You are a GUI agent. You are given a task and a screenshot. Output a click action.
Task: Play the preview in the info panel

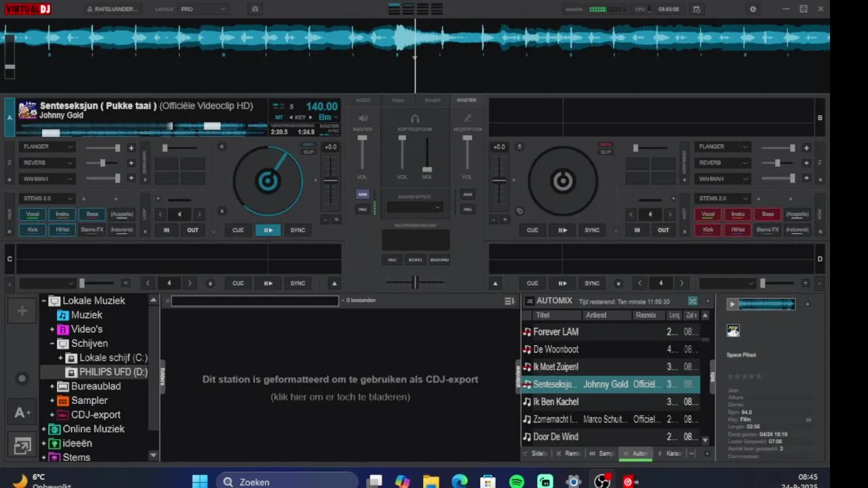click(732, 304)
